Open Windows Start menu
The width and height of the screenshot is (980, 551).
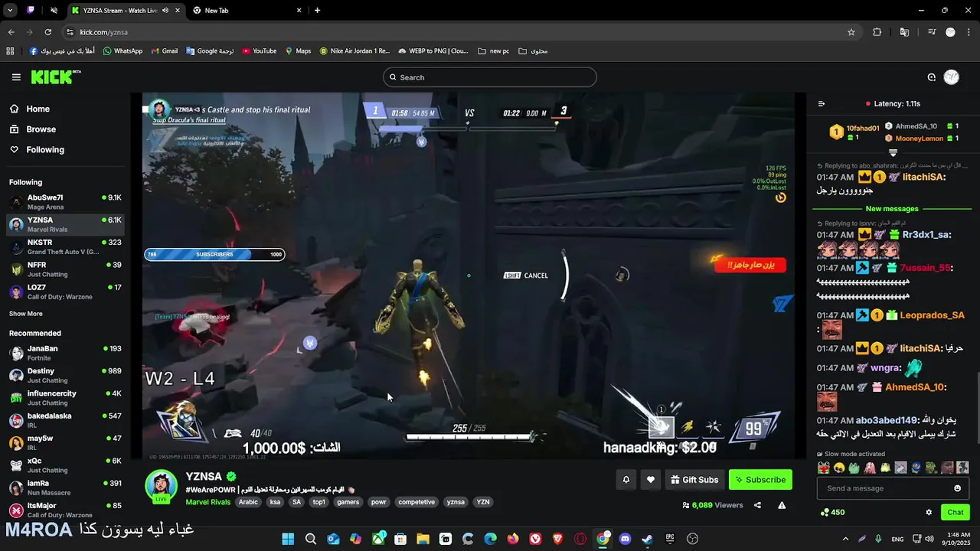tap(288, 540)
